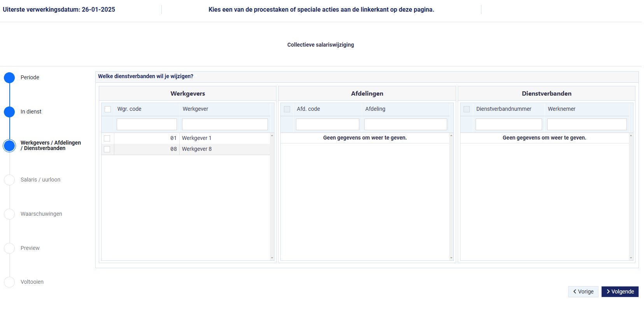
Task: Click the 08 employer code cell
Action: [147, 149]
